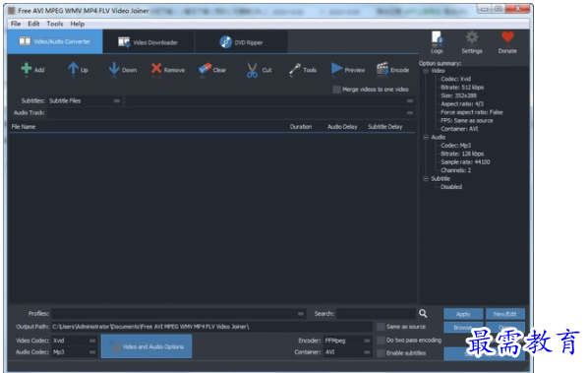
Task: Open the Tools wrench icon
Action: coord(295,70)
